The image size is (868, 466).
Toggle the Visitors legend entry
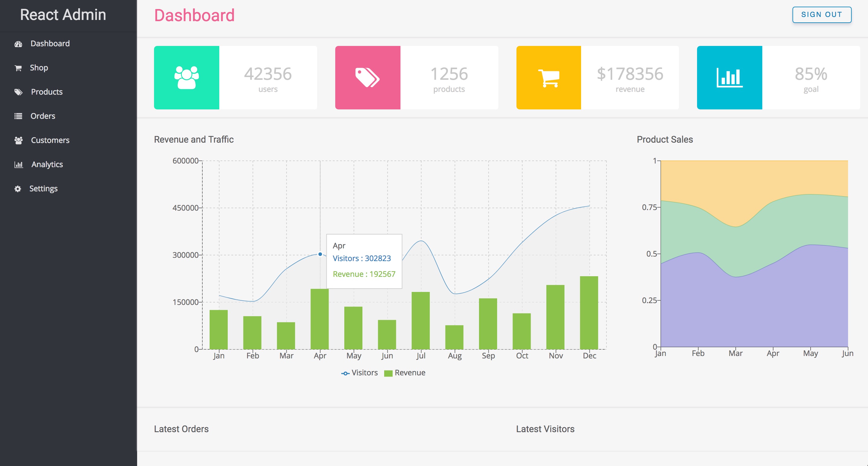[x=364, y=373]
